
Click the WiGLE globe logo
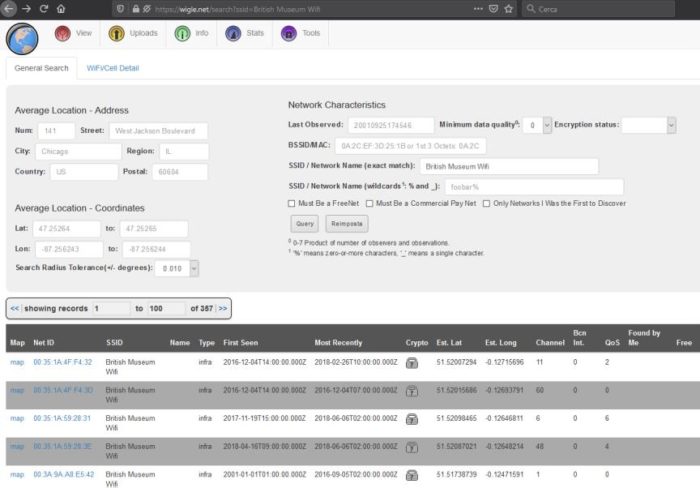point(22,38)
